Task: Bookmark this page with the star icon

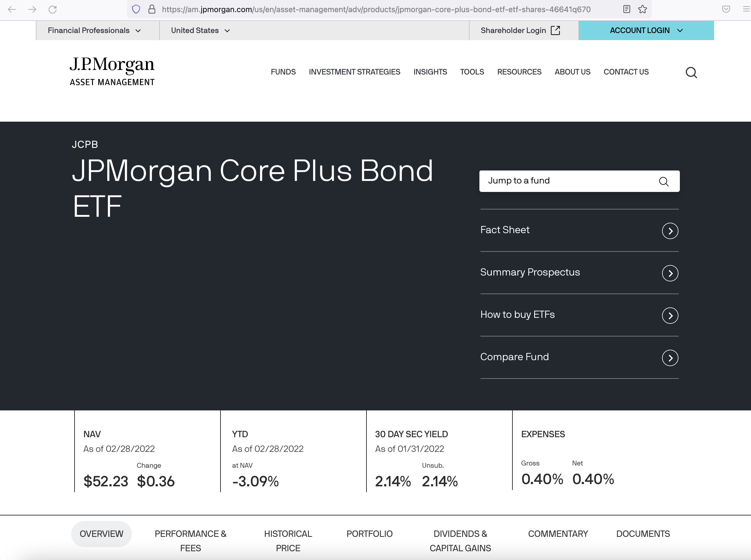Action: 643,9
